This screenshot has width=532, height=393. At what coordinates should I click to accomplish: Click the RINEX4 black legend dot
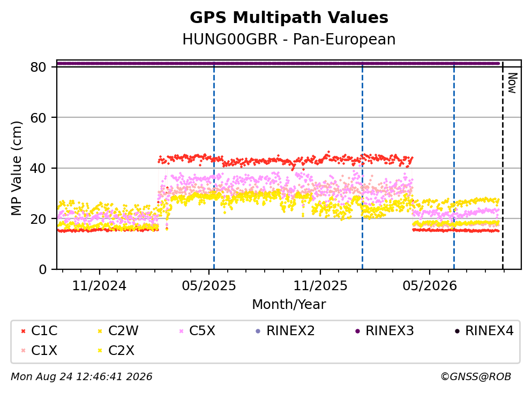point(457,331)
